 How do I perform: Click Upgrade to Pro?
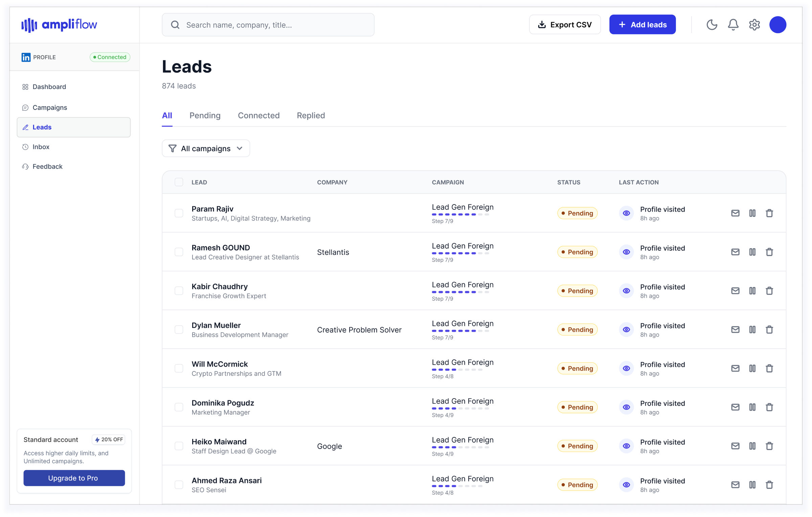[74, 478]
